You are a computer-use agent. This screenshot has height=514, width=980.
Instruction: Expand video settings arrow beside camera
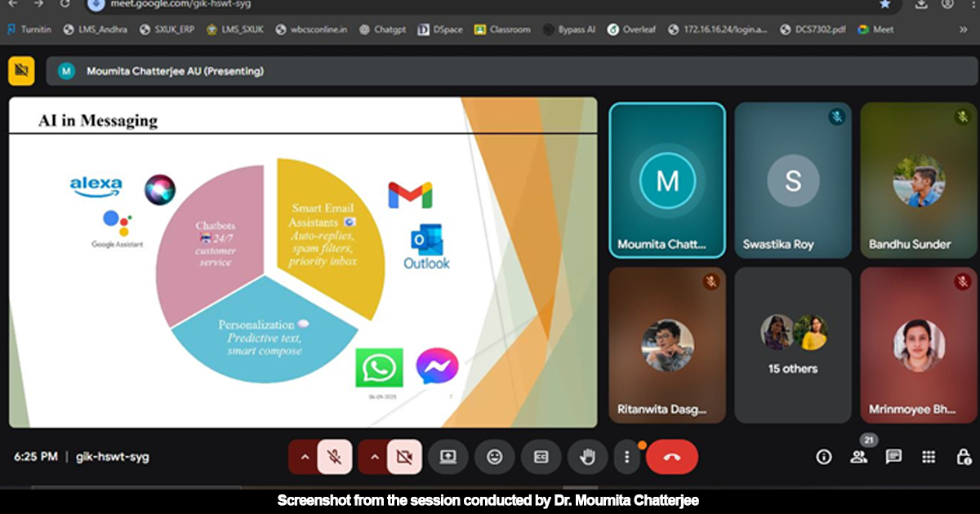375,457
